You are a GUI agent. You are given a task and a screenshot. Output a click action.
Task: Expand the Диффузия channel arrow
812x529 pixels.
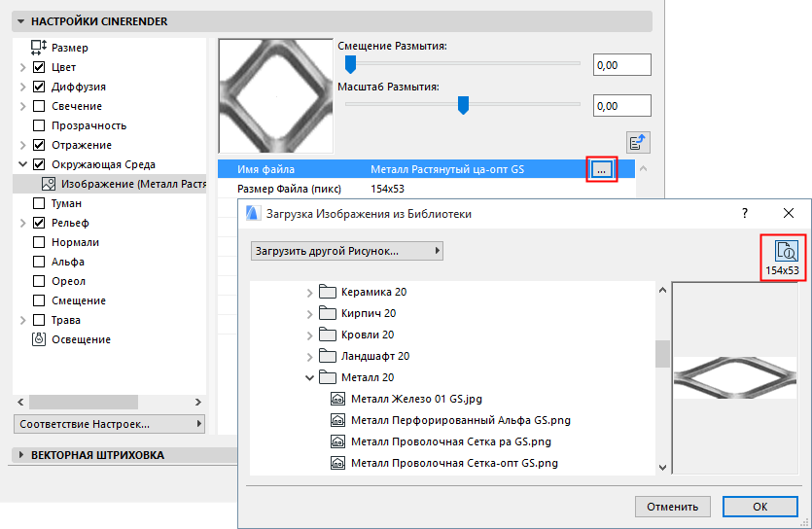[22, 87]
